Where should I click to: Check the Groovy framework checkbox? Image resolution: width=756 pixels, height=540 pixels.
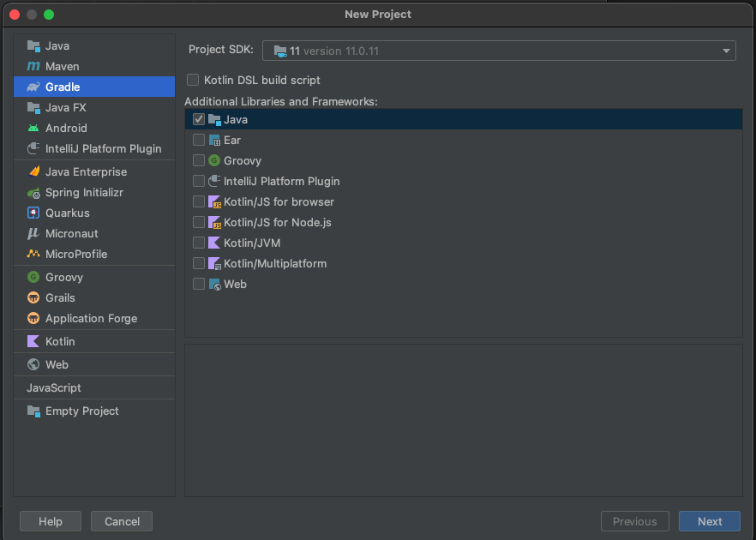click(x=199, y=160)
